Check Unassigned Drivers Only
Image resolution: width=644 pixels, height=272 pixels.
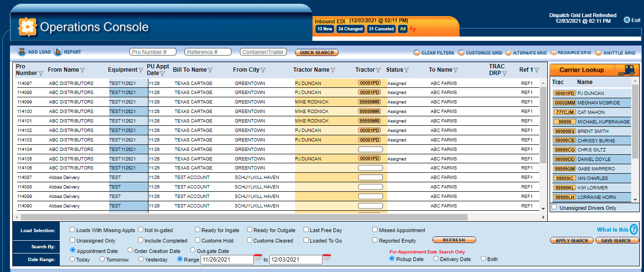point(554,207)
